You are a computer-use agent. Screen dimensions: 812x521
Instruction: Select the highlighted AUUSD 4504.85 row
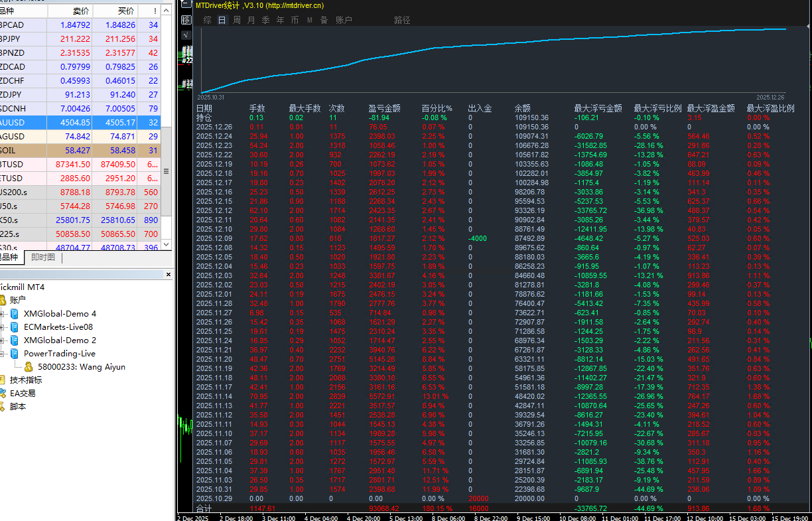point(80,123)
